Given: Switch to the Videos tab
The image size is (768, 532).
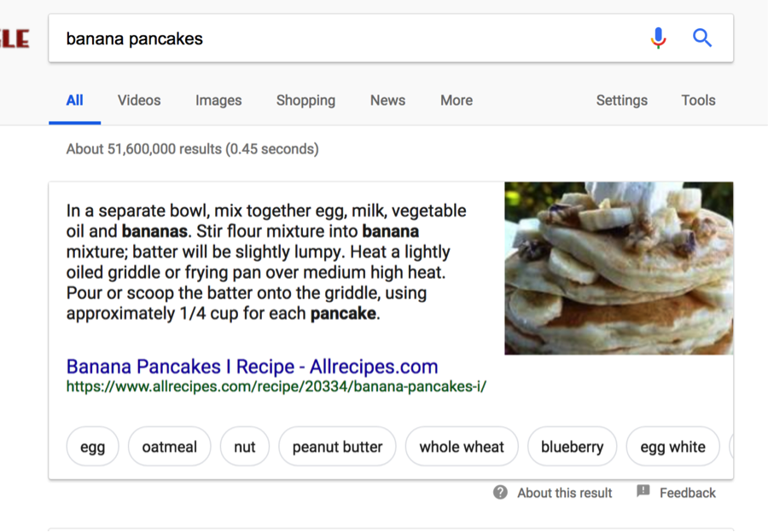Looking at the screenshot, I should (139, 101).
